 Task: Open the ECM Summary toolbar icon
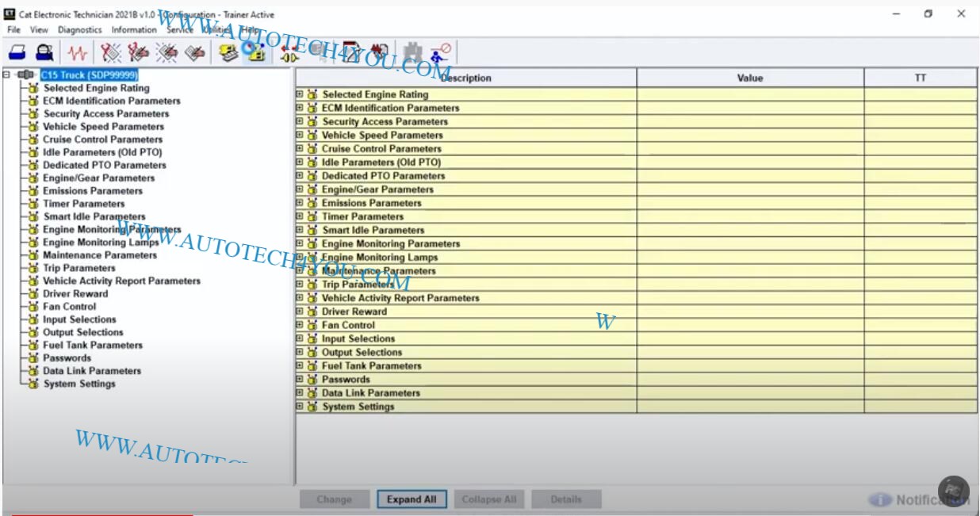(228, 53)
